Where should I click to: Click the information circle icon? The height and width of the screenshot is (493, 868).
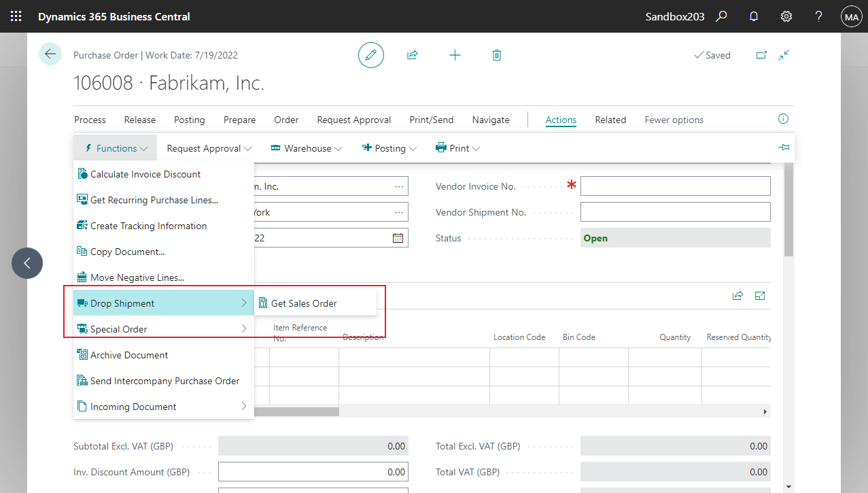pos(782,118)
